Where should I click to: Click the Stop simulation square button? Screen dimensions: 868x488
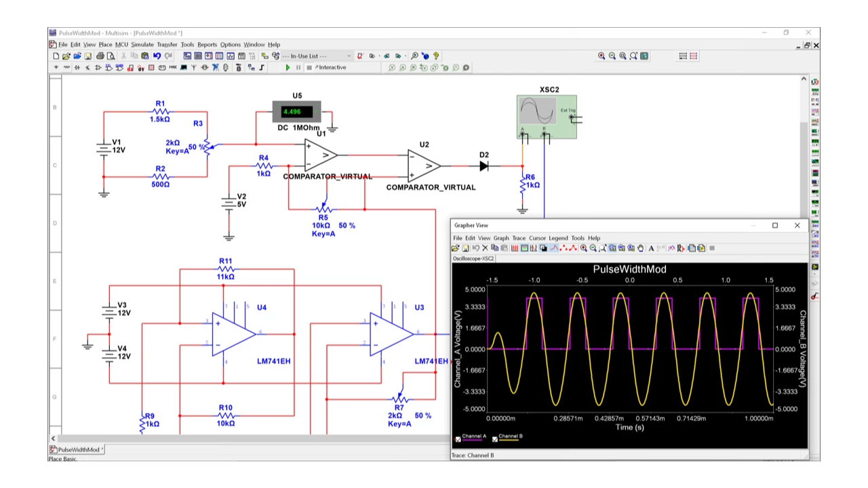pos(309,68)
